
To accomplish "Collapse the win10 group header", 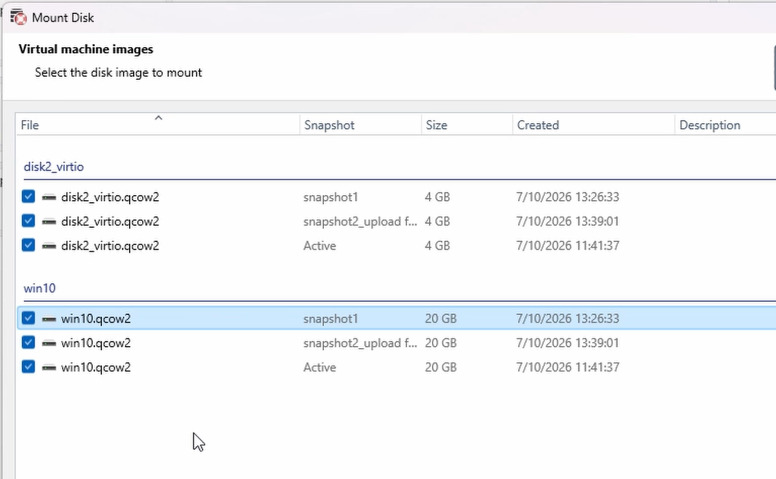I will [40, 288].
